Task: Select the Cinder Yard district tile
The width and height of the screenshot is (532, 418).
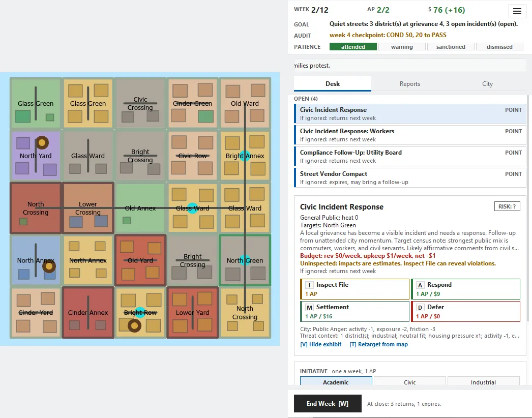Action: (x=36, y=312)
